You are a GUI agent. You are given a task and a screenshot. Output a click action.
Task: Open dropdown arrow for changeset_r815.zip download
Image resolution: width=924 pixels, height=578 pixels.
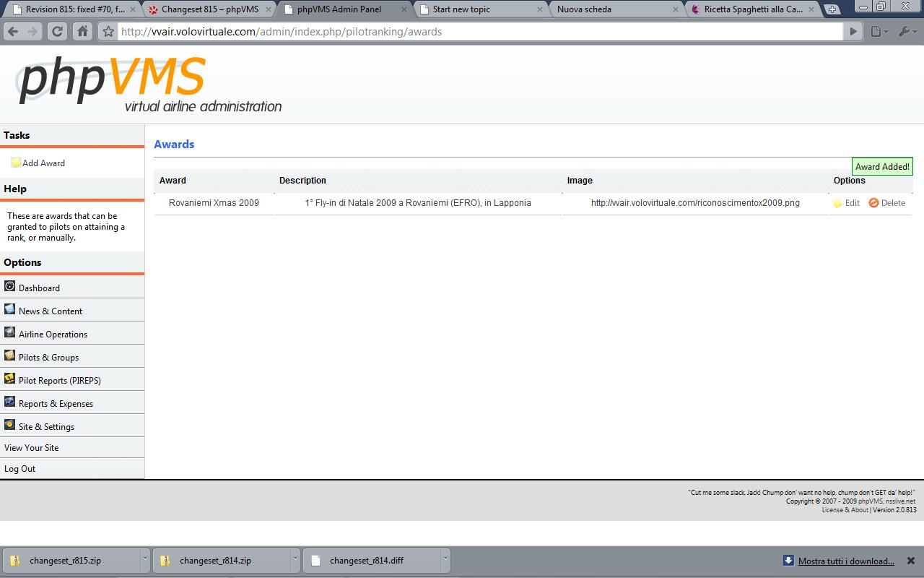[x=145, y=559]
